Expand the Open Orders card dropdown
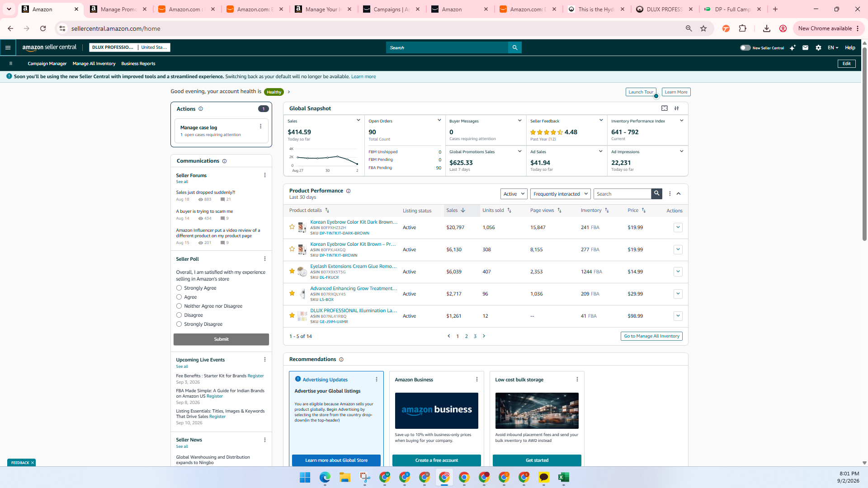This screenshot has width=868, height=488. coord(439,120)
